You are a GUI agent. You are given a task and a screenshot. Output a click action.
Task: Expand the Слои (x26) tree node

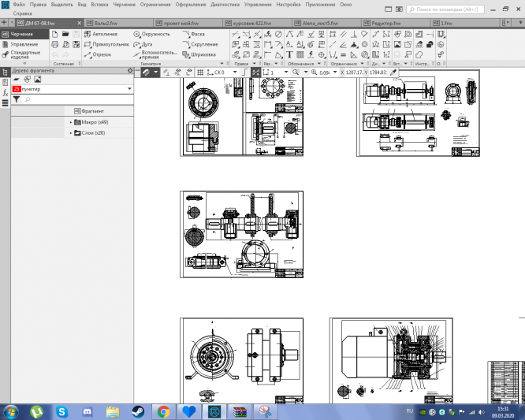tap(70, 133)
